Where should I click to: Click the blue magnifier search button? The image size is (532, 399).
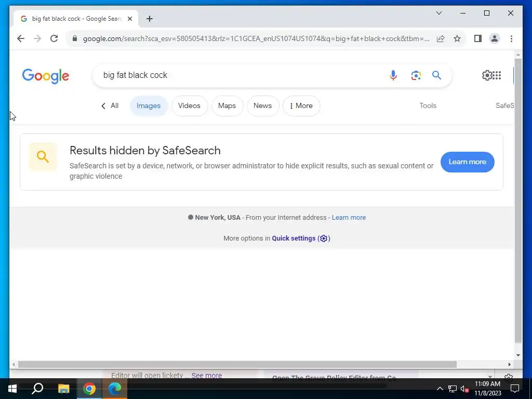pyautogui.click(x=436, y=75)
